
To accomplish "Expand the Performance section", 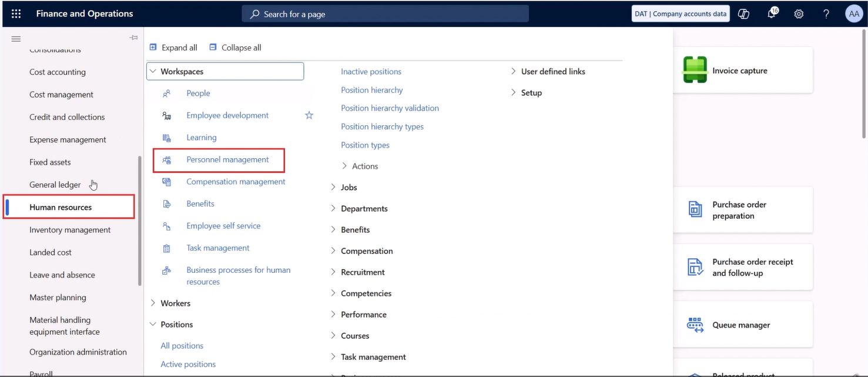I will pos(333,314).
